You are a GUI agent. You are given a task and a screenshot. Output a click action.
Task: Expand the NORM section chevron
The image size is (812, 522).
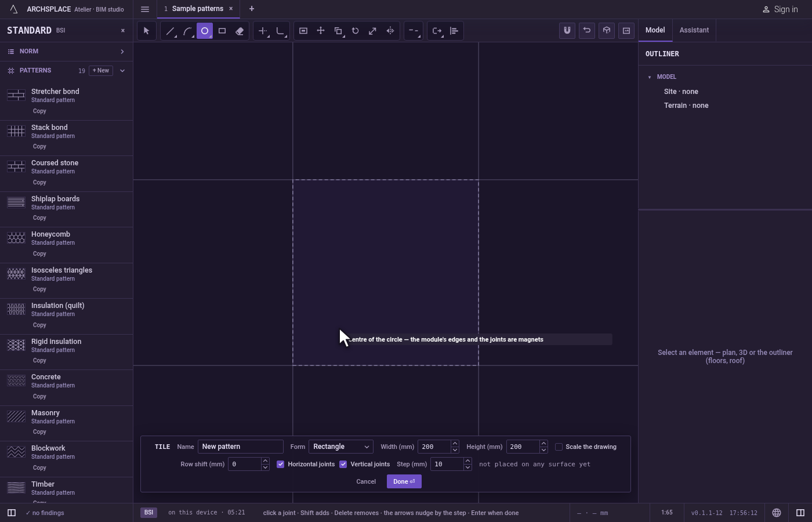pyautogui.click(x=122, y=52)
